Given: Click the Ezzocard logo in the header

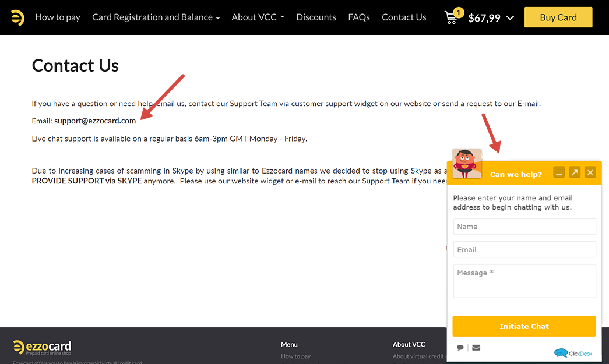Looking at the screenshot, I should tap(17, 17).
